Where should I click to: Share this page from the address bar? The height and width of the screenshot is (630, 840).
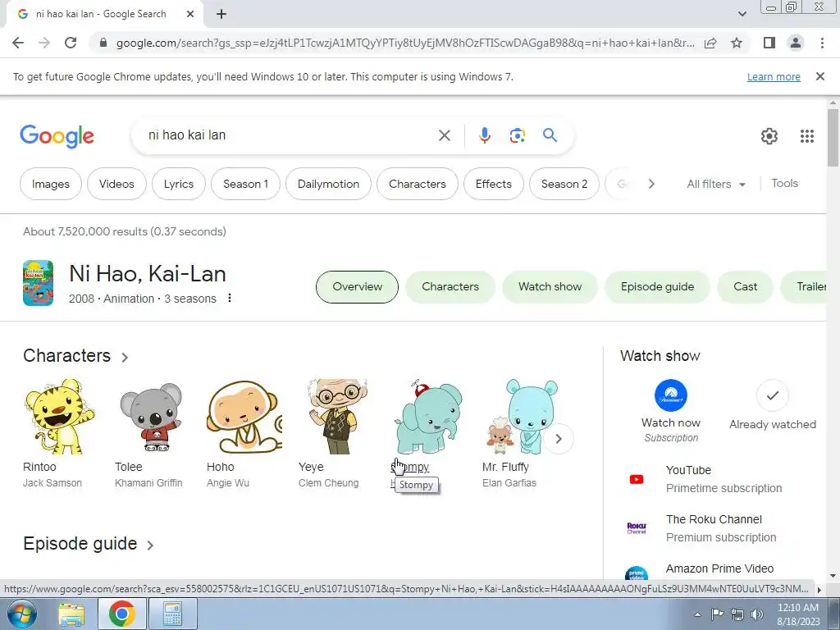tap(710, 43)
